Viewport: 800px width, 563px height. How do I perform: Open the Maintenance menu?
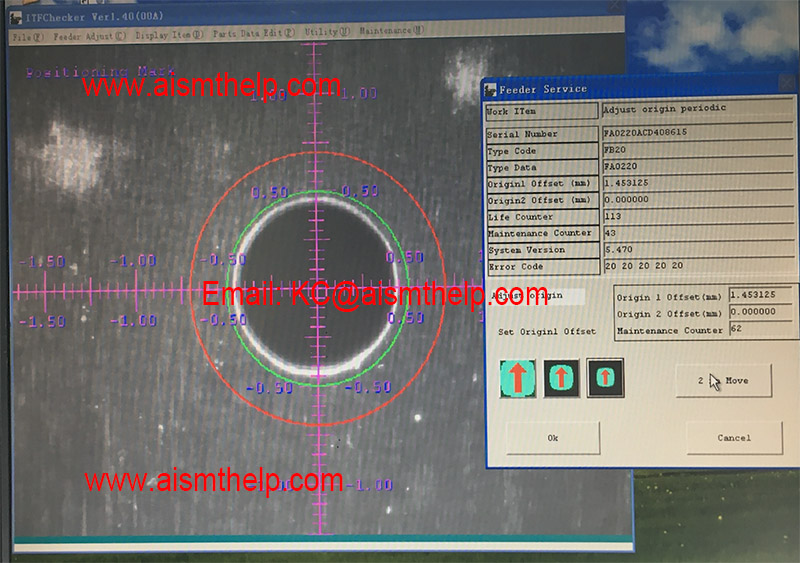click(x=389, y=31)
